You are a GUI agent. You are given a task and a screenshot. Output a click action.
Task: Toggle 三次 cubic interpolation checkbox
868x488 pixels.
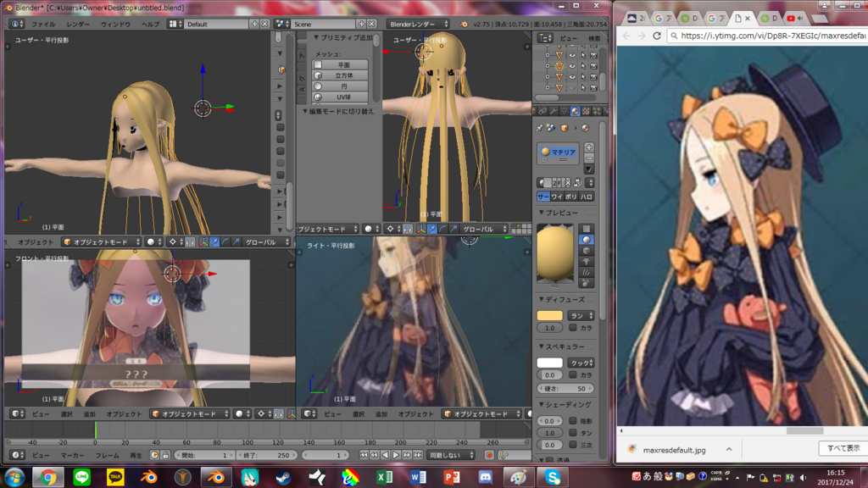click(573, 445)
